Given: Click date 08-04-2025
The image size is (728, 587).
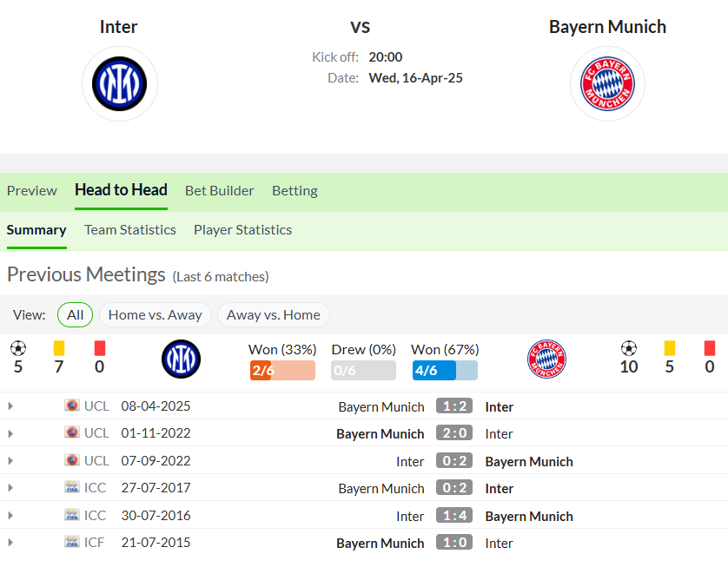Looking at the screenshot, I should pos(156,406).
